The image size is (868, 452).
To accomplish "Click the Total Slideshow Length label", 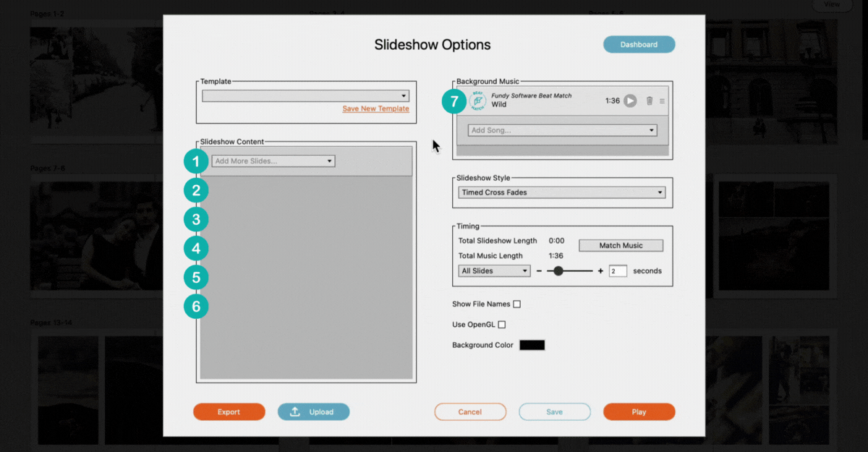I will (498, 241).
